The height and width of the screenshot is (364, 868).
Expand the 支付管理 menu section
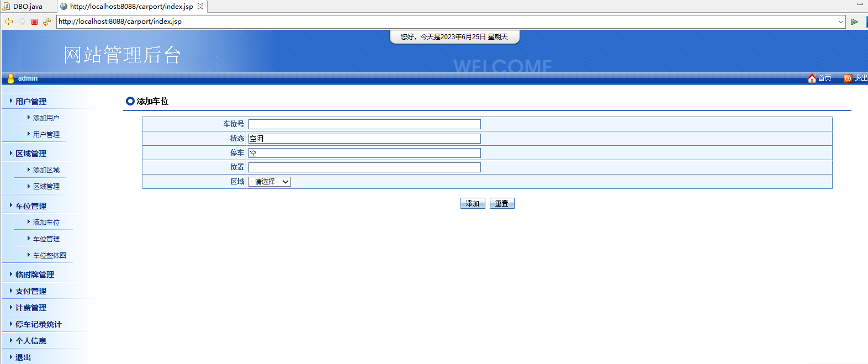tap(31, 291)
